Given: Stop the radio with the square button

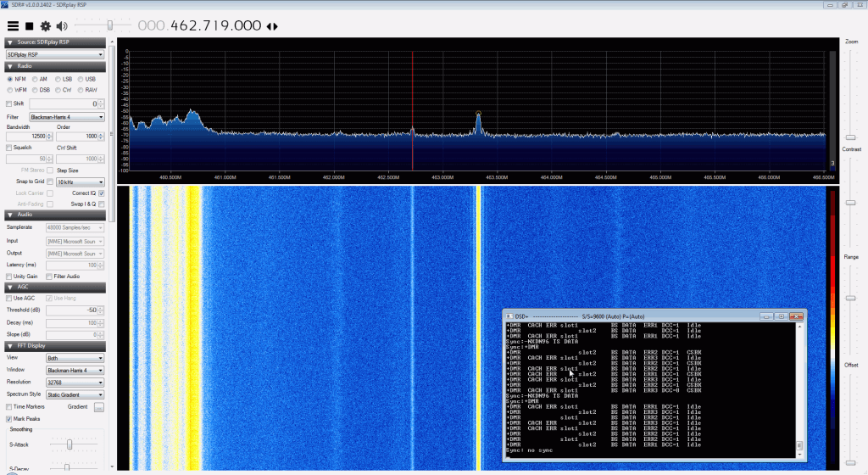Looking at the screenshot, I should point(30,26).
